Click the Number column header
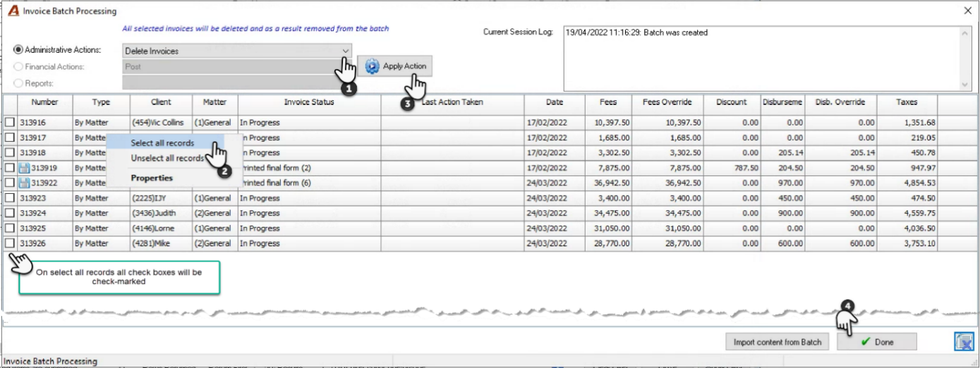Viewport: 980px width, 368px height. coord(44,102)
